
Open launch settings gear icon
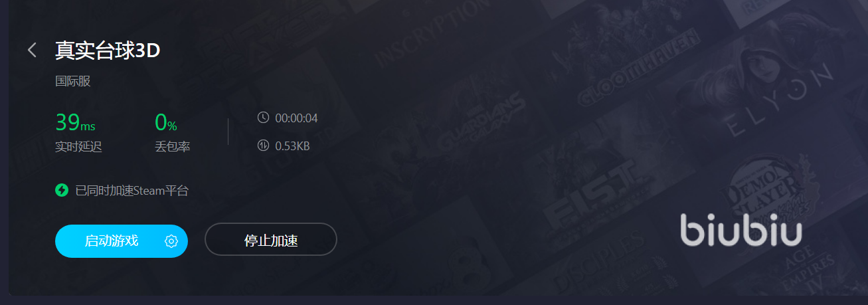[171, 241]
